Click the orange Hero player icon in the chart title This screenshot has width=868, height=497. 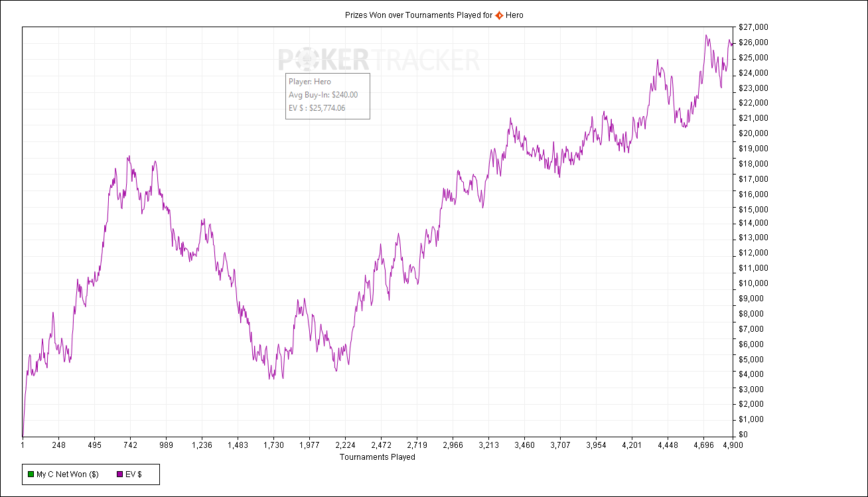(x=499, y=15)
